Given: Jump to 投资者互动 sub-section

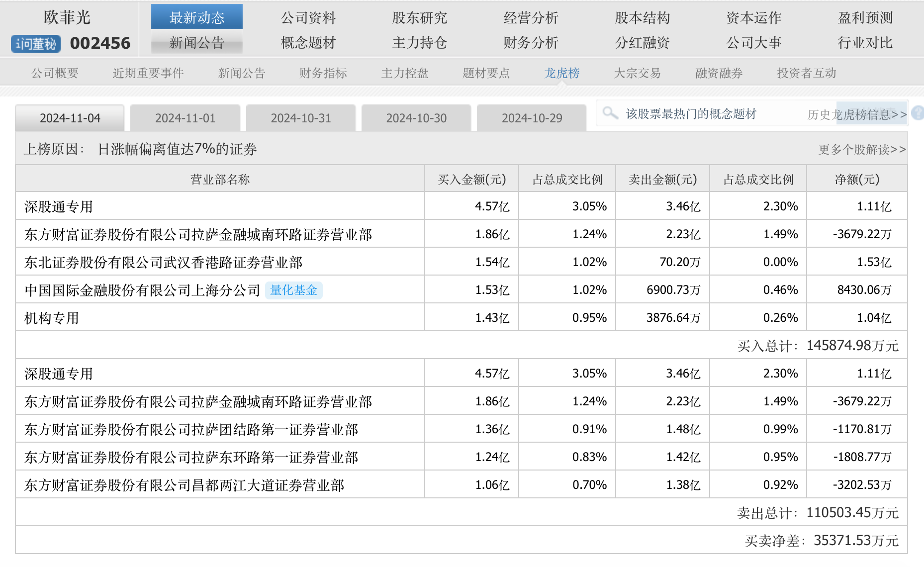Looking at the screenshot, I should [x=807, y=73].
